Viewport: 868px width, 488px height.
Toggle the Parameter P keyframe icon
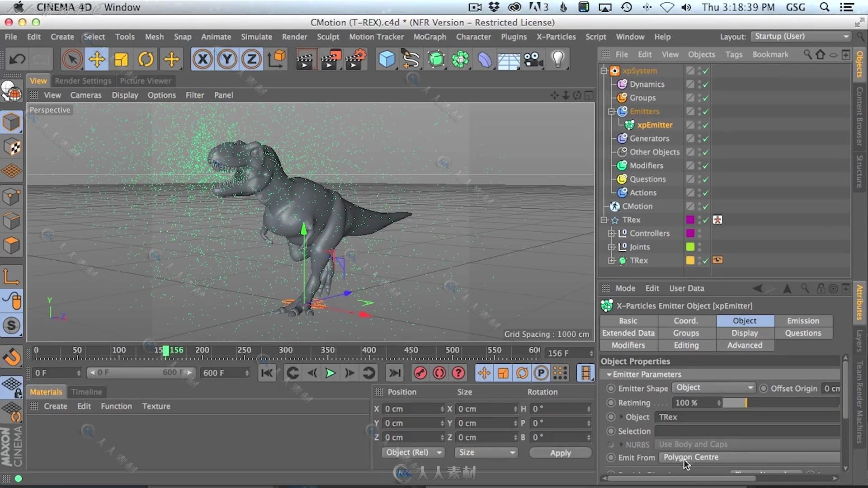[541, 373]
